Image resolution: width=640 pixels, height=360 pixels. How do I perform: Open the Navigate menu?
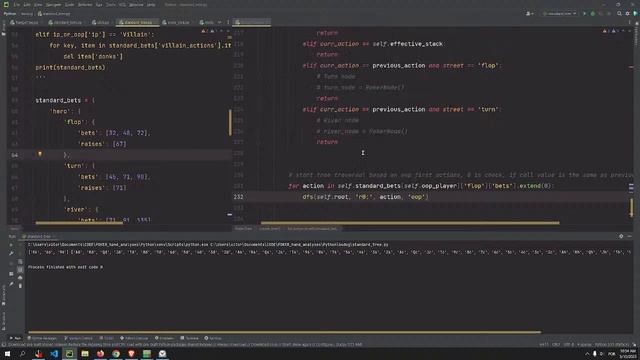pyautogui.click(x=53, y=4)
